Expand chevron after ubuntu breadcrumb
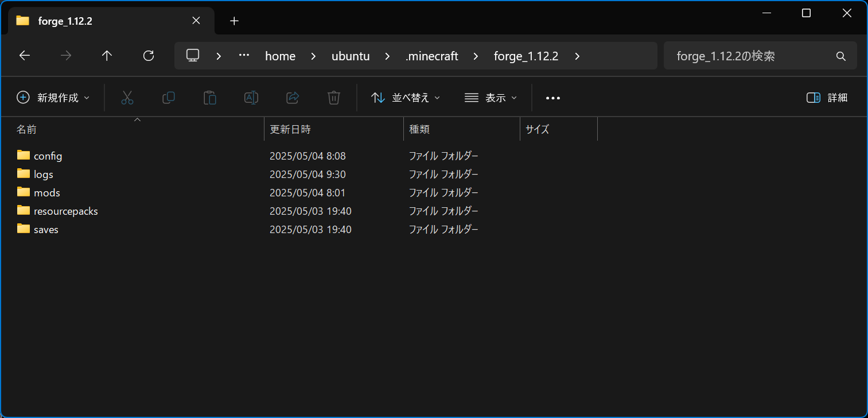The image size is (868, 418). pyautogui.click(x=387, y=56)
